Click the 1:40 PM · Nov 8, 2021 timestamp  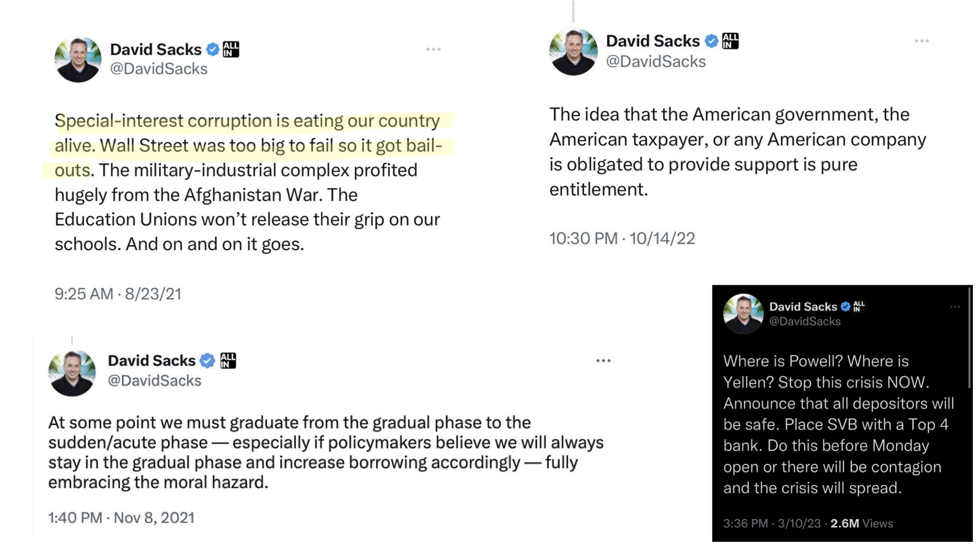click(x=121, y=518)
